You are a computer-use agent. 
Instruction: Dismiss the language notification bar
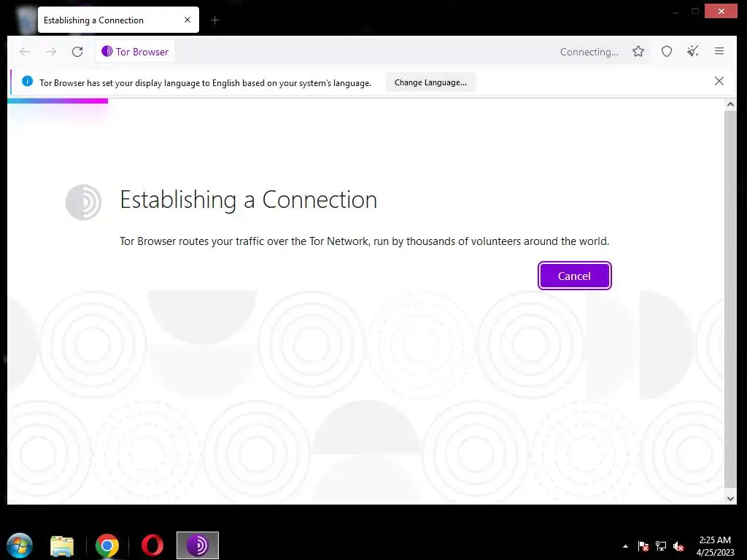click(x=719, y=81)
